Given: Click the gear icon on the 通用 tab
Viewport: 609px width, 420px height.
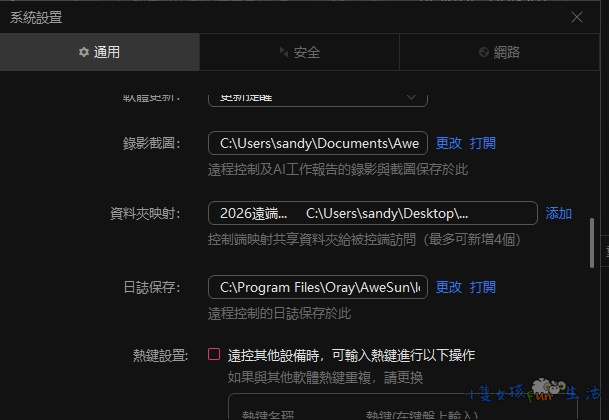Looking at the screenshot, I should coord(83,52).
